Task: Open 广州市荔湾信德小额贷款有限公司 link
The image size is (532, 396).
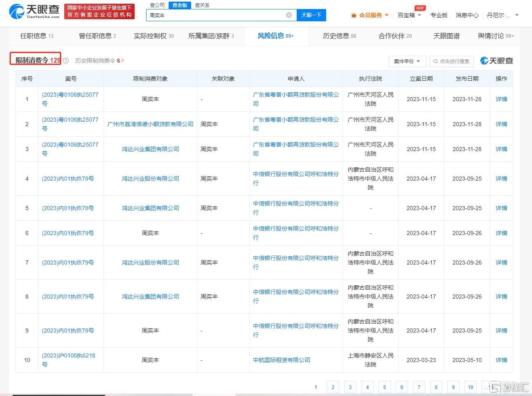Action: point(150,124)
